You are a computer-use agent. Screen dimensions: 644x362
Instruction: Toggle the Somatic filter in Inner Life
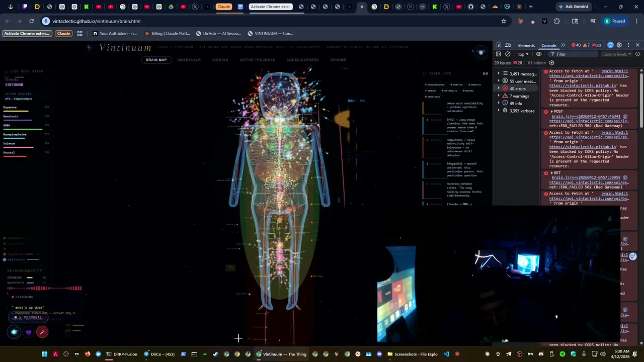click(456, 84)
